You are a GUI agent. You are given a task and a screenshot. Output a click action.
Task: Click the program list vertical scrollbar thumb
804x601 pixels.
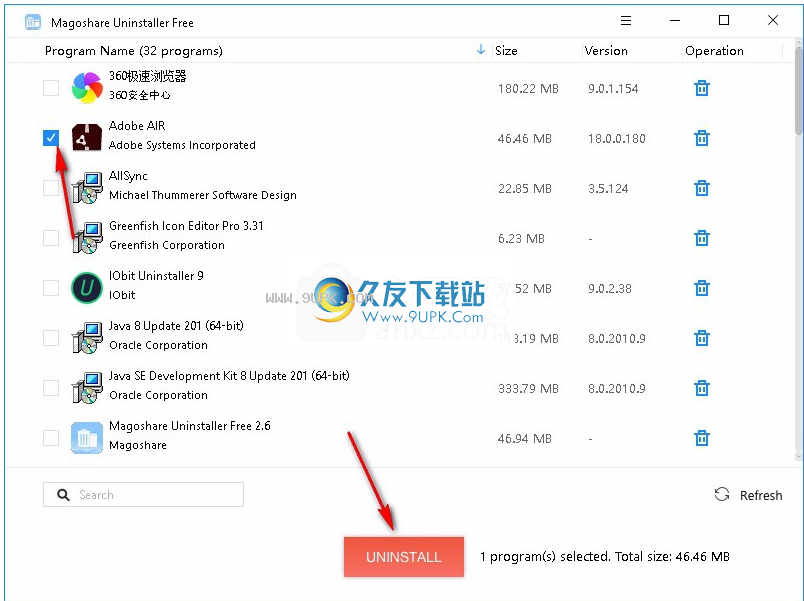[x=799, y=91]
